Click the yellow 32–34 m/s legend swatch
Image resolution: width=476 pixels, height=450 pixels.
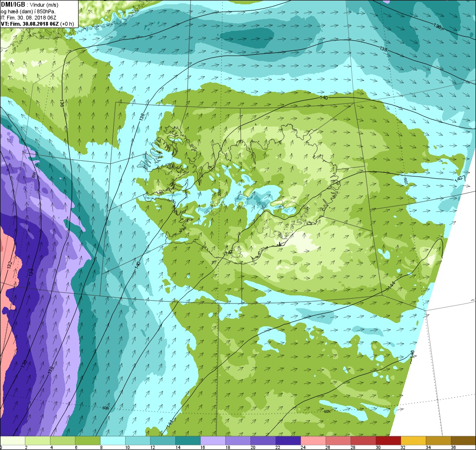pyautogui.click(x=413, y=440)
